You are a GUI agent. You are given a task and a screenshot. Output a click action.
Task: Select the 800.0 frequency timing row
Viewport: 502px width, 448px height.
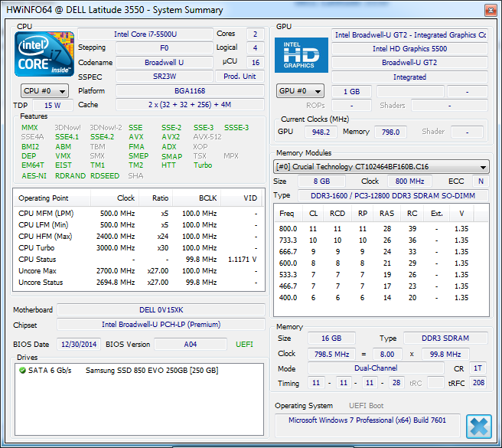[381, 229]
